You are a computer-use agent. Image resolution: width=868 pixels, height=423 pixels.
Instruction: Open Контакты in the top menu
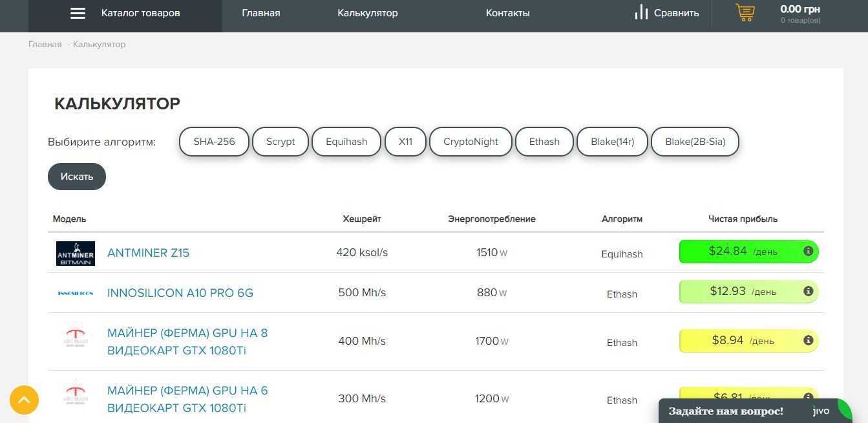(x=508, y=13)
